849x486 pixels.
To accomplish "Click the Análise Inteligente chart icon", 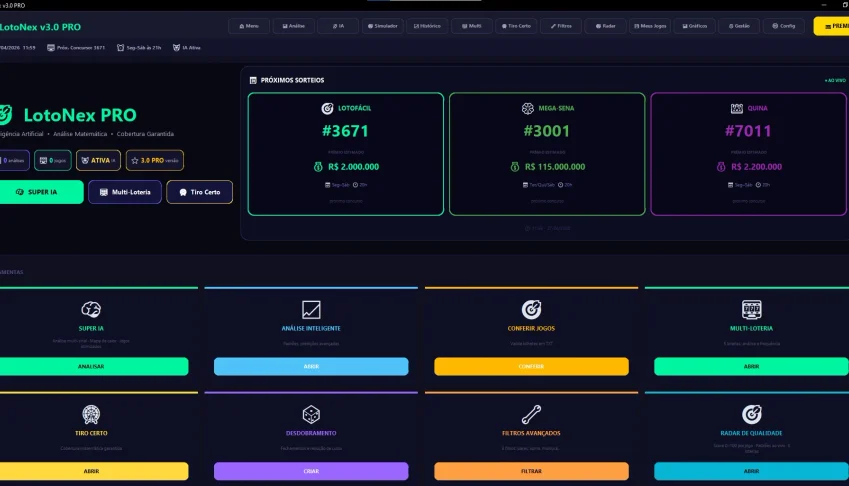I will (311, 310).
